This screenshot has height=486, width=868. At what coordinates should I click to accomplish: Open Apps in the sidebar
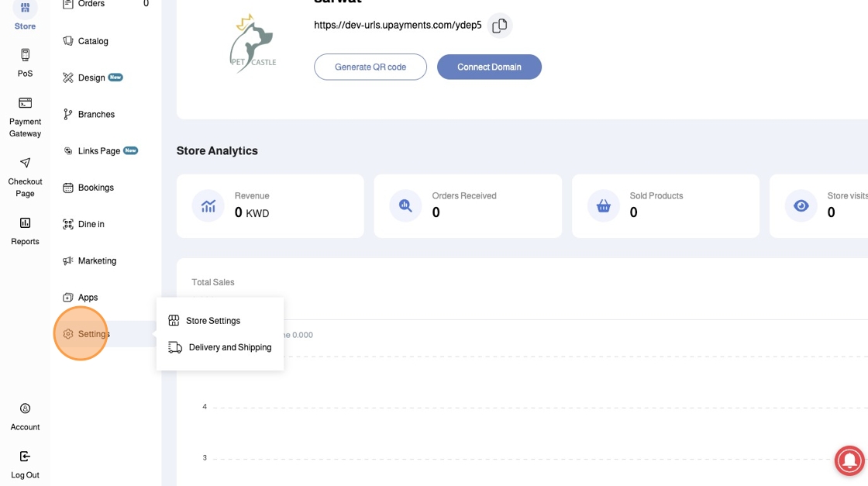click(81, 297)
